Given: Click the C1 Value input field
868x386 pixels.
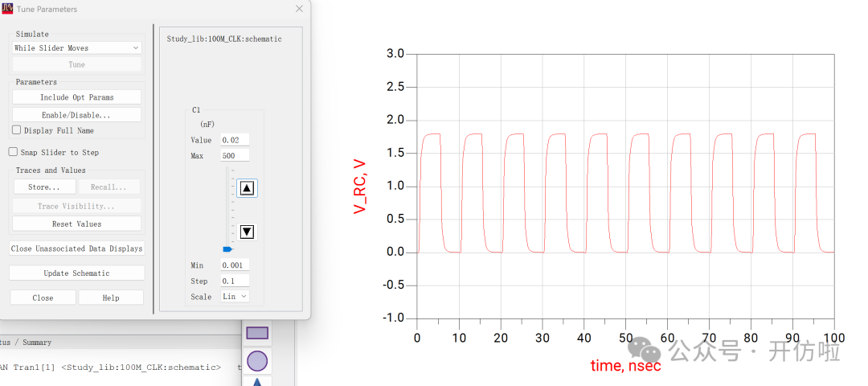Looking at the screenshot, I should [235, 140].
